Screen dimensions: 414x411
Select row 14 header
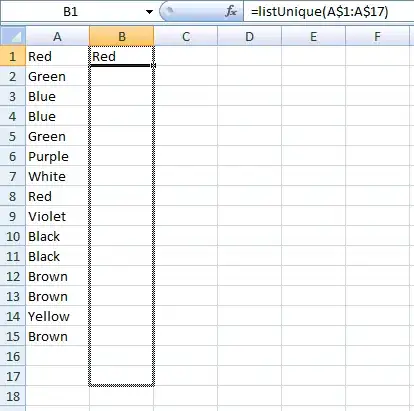(13, 316)
